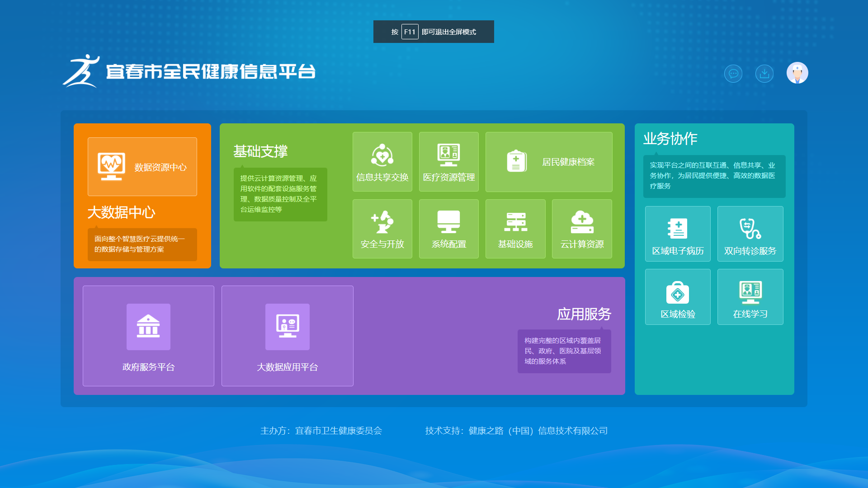Click the 应用服务 description box
Screen dimensions: 868x488
pyautogui.click(x=564, y=351)
